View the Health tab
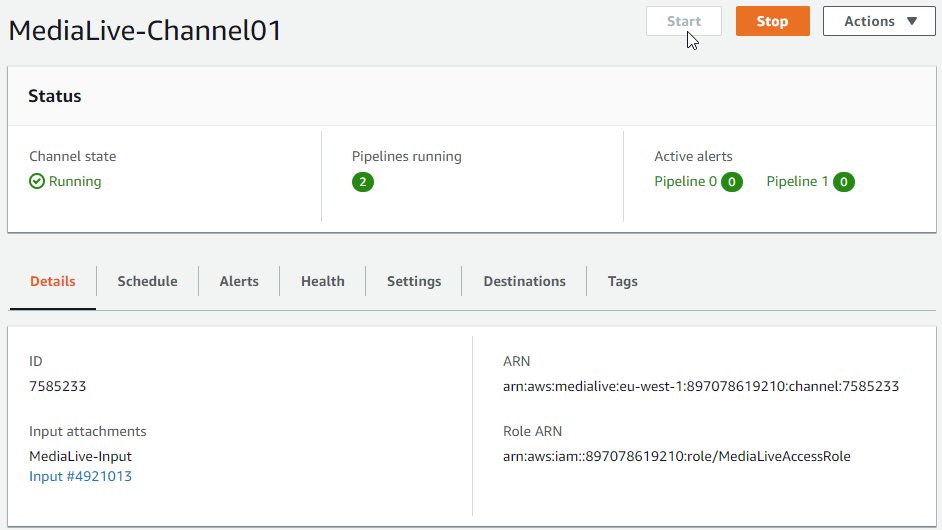 click(322, 281)
